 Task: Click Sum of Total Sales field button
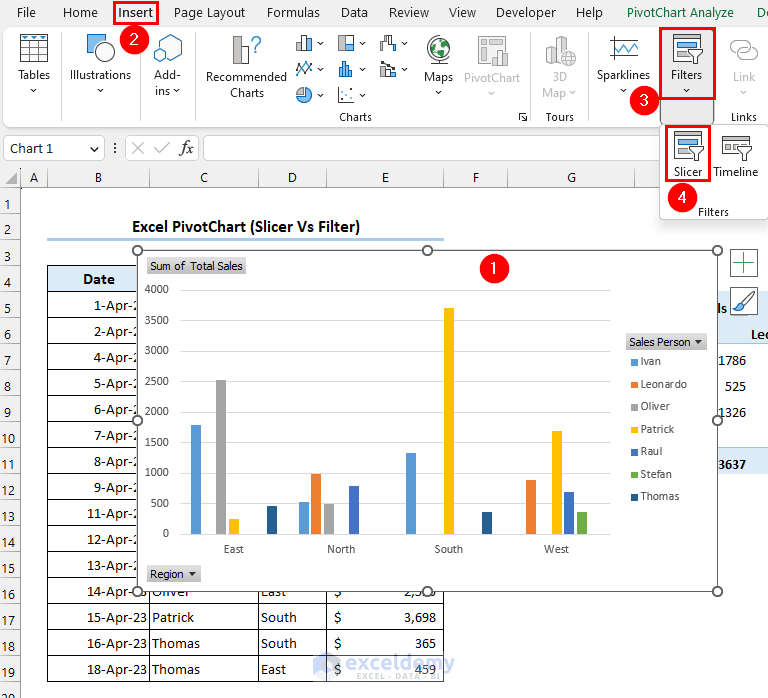[x=196, y=266]
